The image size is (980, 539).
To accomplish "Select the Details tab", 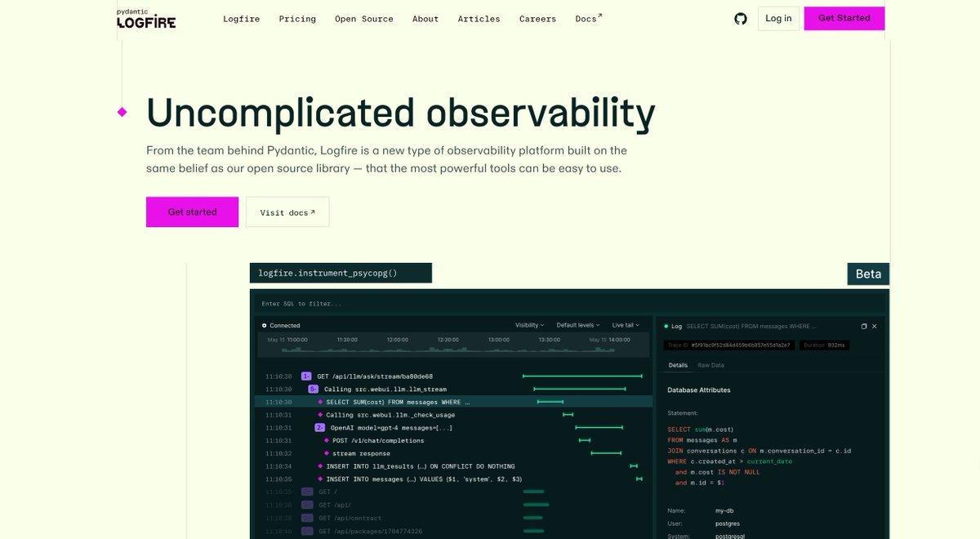I will tap(678, 365).
